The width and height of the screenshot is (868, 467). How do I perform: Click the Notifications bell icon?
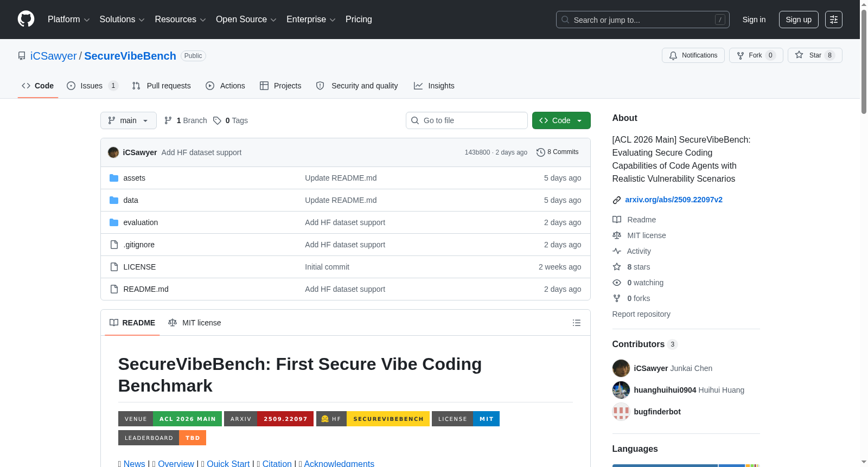(673, 55)
